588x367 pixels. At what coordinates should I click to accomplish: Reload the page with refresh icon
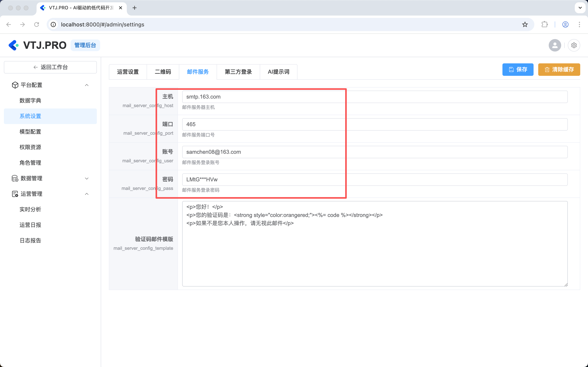pyautogui.click(x=37, y=24)
